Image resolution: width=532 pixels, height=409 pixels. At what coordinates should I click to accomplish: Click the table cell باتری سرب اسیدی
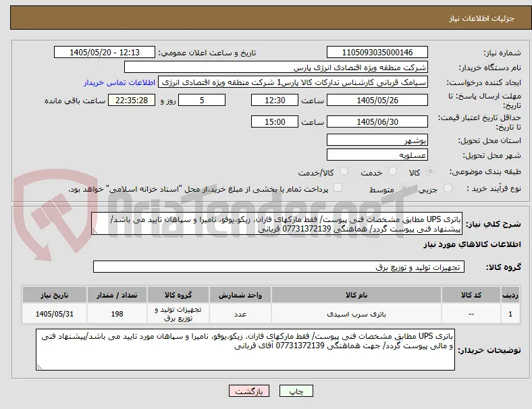(x=356, y=314)
